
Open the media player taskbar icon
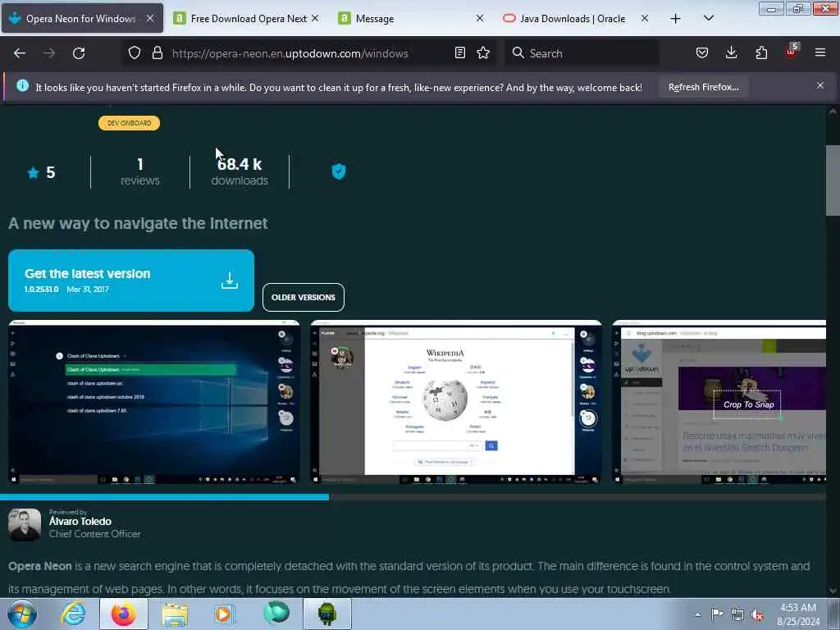pyautogui.click(x=225, y=614)
